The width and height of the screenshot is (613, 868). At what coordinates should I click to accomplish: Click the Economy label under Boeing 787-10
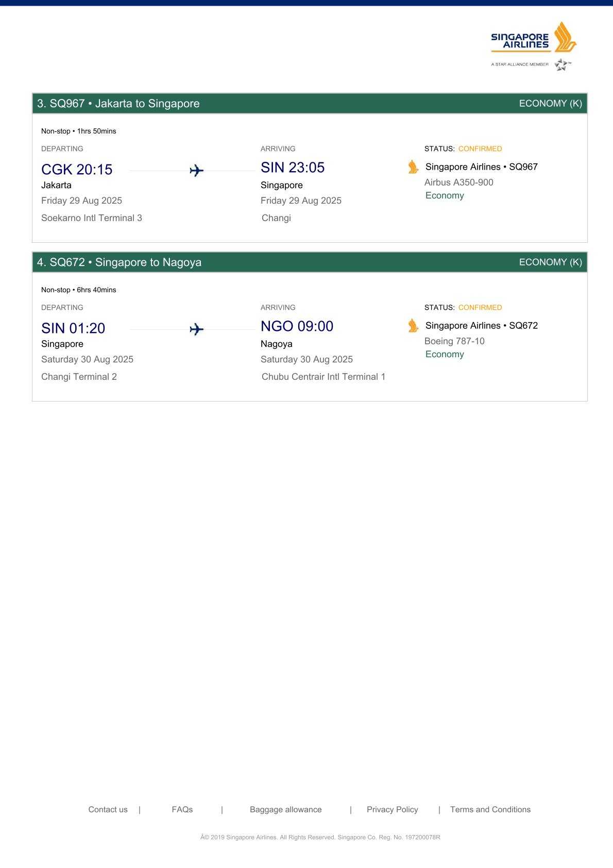pyautogui.click(x=445, y=354)
